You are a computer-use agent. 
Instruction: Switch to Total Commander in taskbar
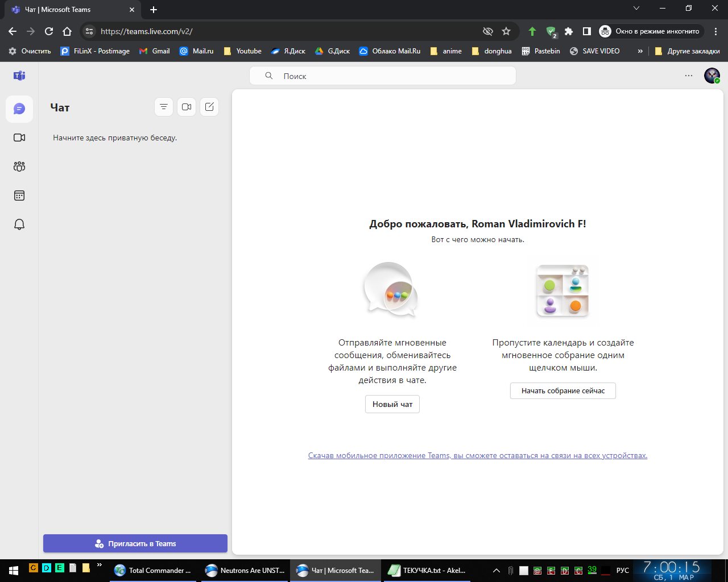coord(152,570)
